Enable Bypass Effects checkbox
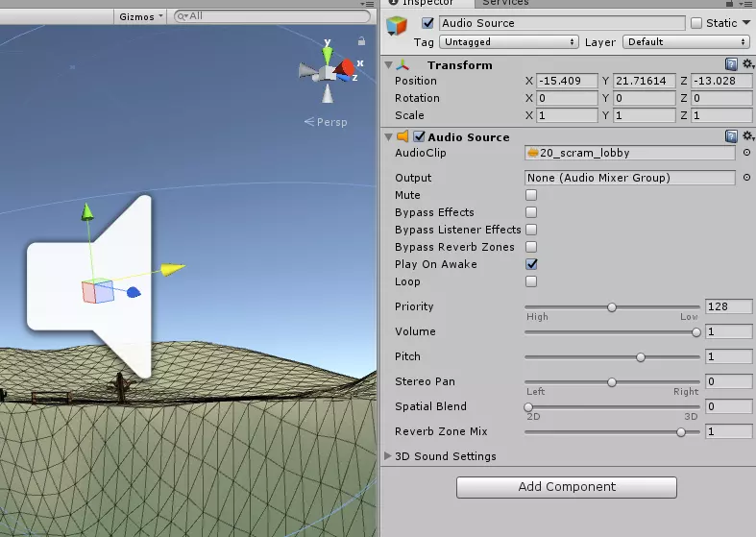This screenshot has width=756, height=537. (x=531, y=212)
